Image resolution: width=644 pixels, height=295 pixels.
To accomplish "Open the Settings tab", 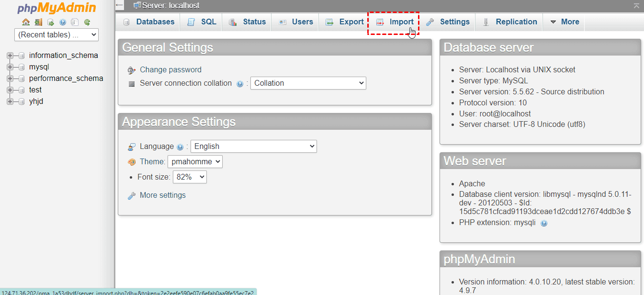I will (x=448, y=22).
